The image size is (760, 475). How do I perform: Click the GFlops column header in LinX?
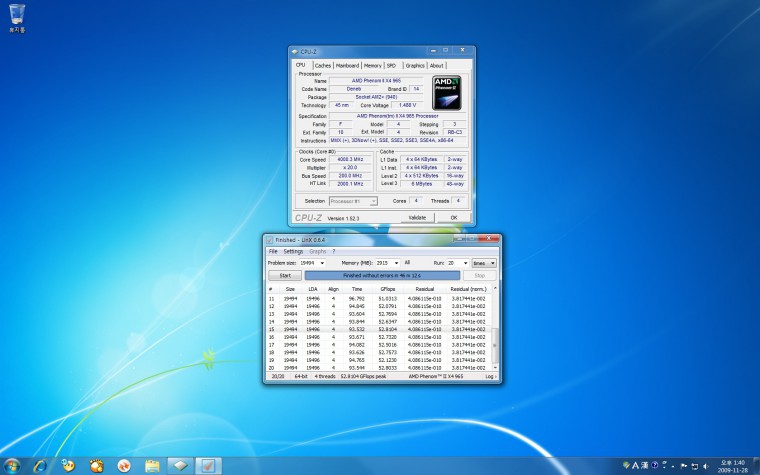(388, 289)
